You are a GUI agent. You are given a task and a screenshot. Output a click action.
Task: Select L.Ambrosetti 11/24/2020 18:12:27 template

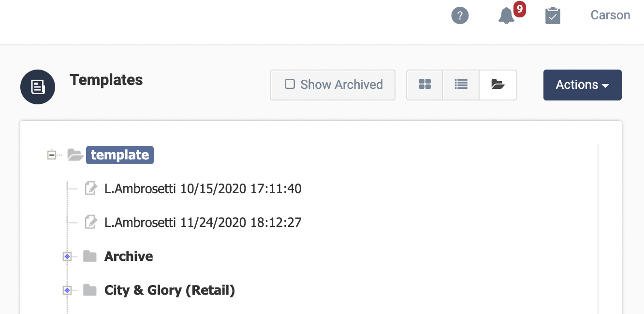click(203, 222)
